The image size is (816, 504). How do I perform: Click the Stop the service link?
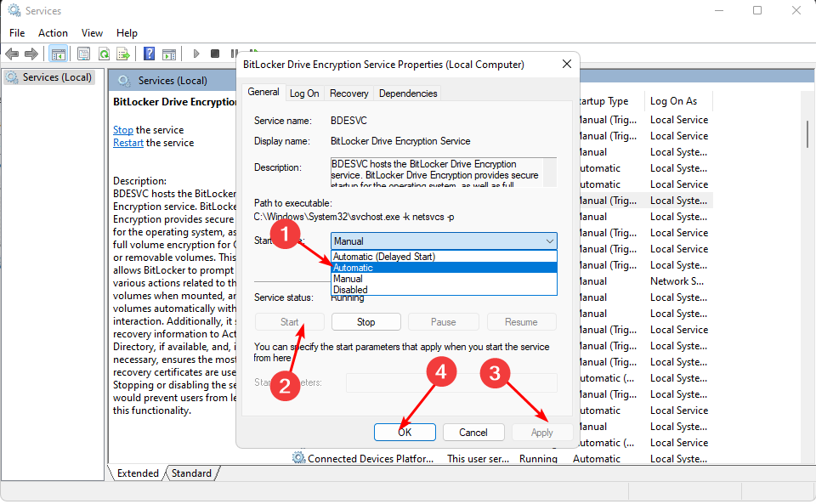[x=122, y=130]
